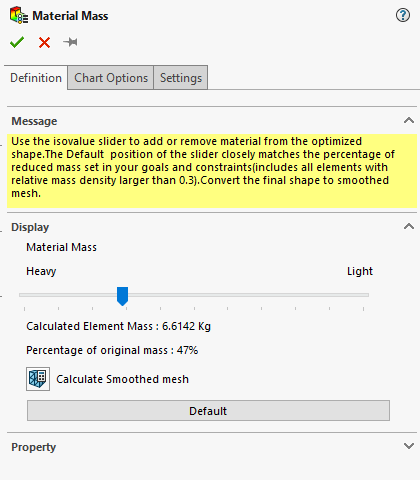The width and height of the screenshot is (420, 480).
Task: Click the yellow isovalue message box
Action: click(212, 171)
